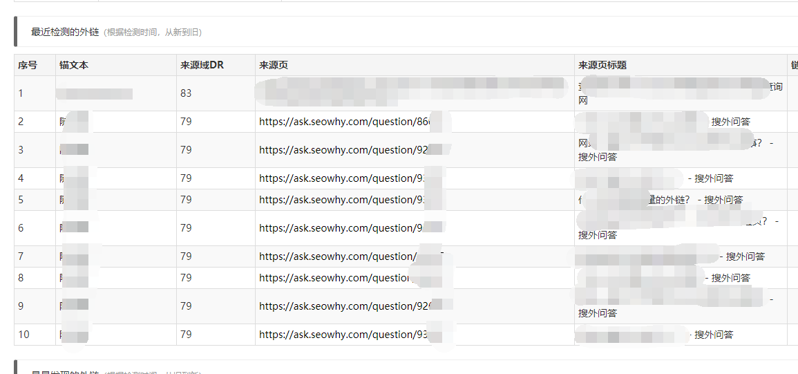Select the 搜外问答 title text in row 6

[597, 235]
